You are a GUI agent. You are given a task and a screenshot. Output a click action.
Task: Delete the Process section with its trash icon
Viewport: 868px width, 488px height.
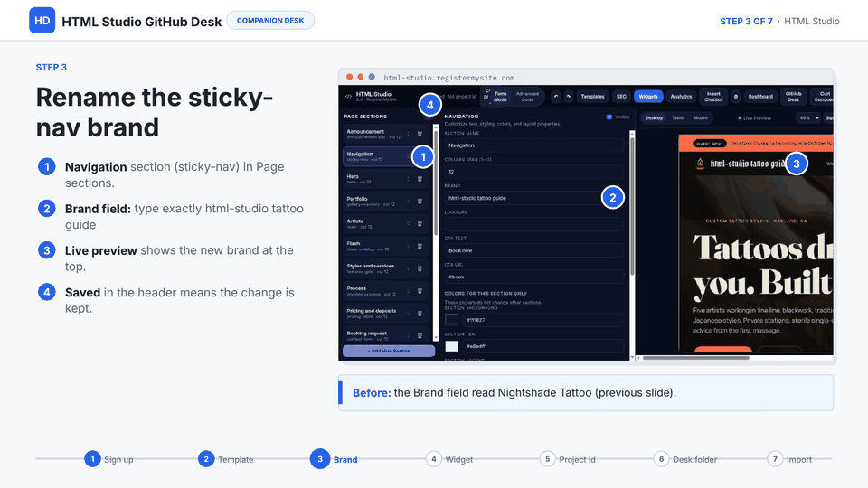tap(420, 291)
